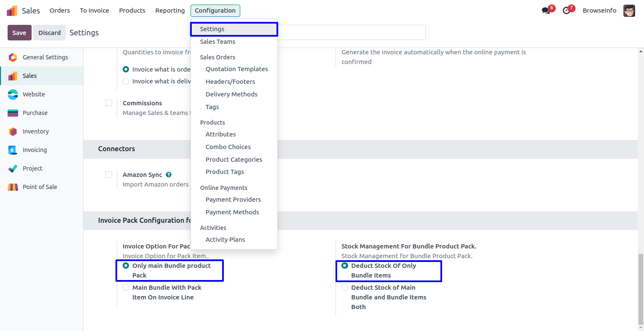This screenshot has height=331, width=644.
Task: Select the Website sidebar icon
Action: coord(13,94)
